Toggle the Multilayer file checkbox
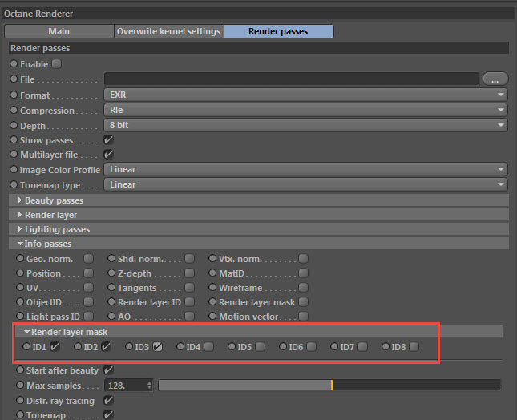This screenshot has height=420, width=517. 108,154
